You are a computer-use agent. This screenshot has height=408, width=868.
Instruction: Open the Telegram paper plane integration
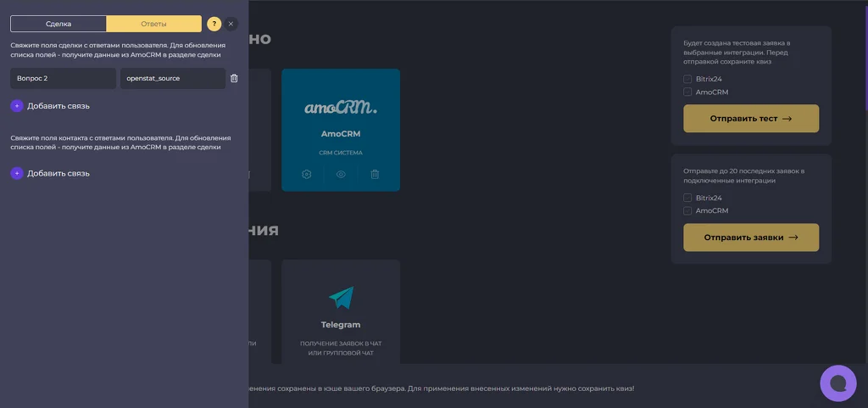coord(341,298)
